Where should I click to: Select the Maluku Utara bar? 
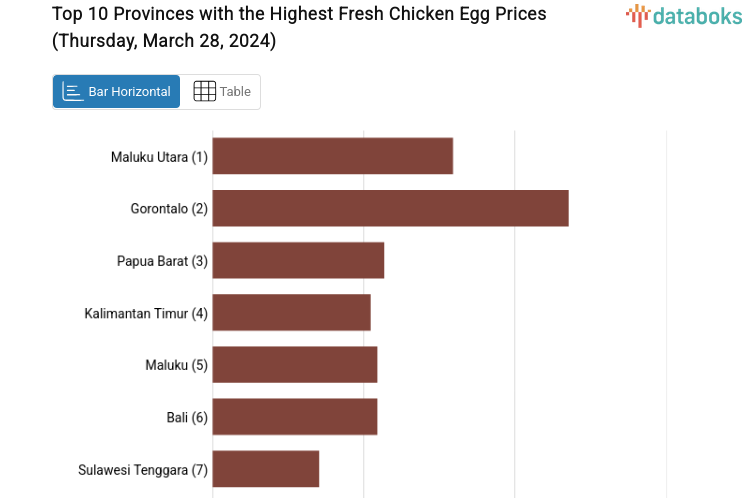(332, 156)
